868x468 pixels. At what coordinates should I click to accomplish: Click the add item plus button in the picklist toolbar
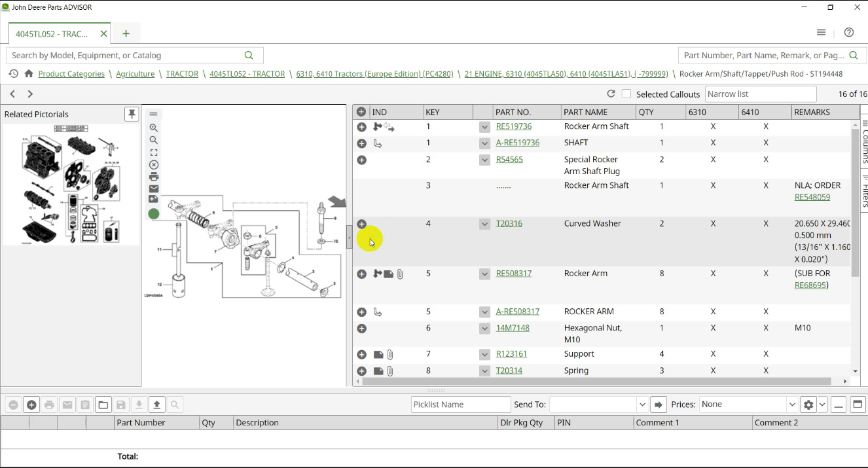point(31,405)
